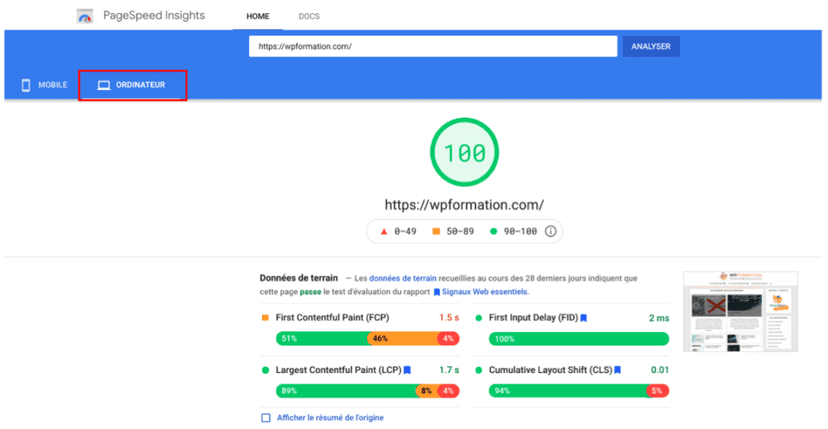Click bookmark icon next to Largest Contentful Paint

tap(407, 370)
